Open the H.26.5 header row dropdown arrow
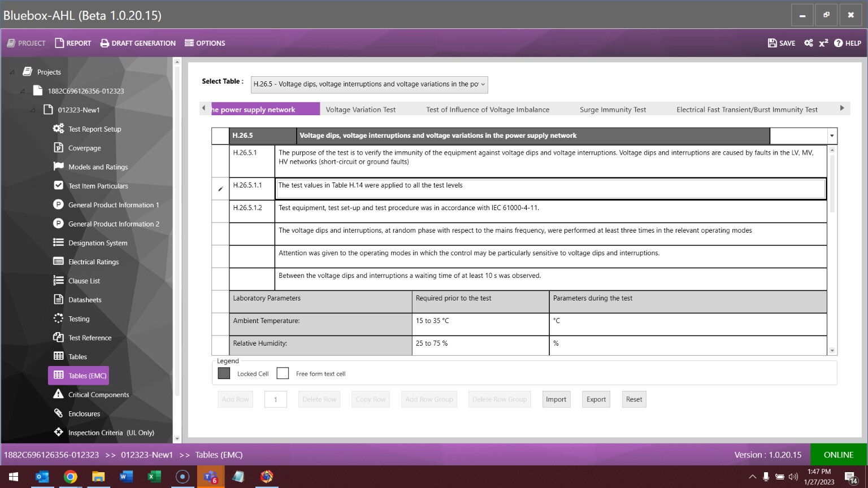 831,136
